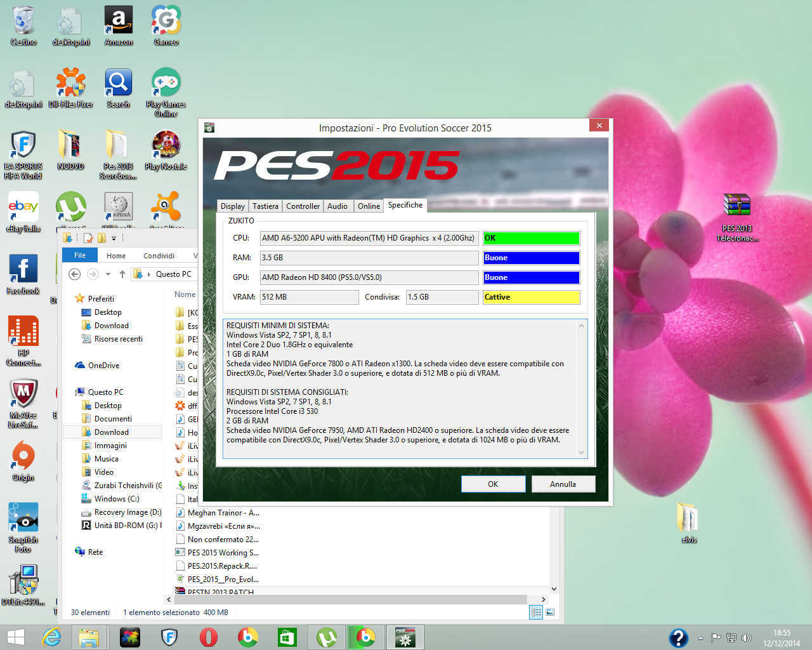
Task: Open the Origin desktop icon
Action: [23, 457]
